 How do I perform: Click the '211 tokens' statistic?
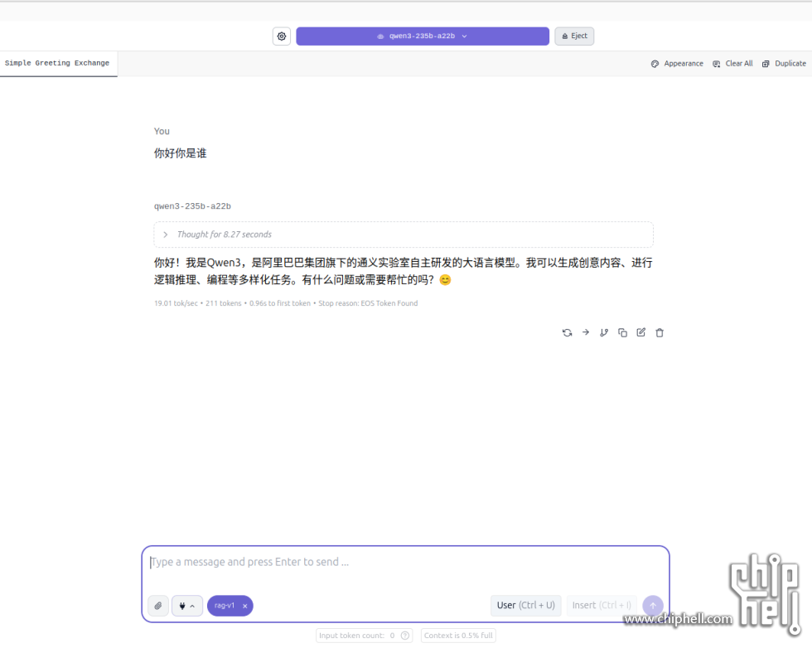tap(223, 303)
